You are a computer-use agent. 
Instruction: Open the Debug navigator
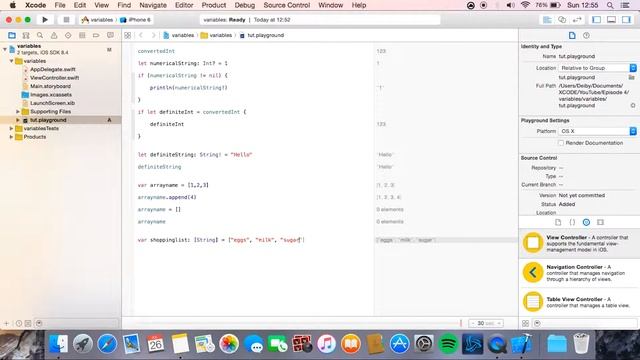[82, 36]
